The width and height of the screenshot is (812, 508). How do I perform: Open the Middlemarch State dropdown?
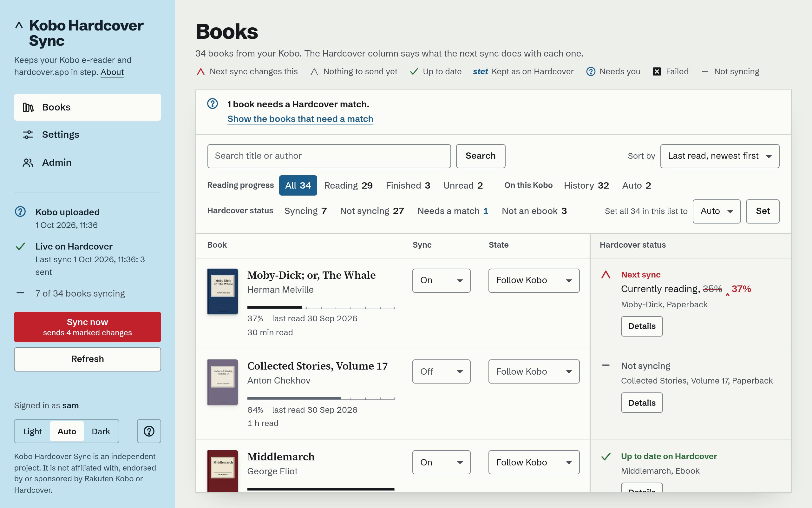tap(534, 462)
